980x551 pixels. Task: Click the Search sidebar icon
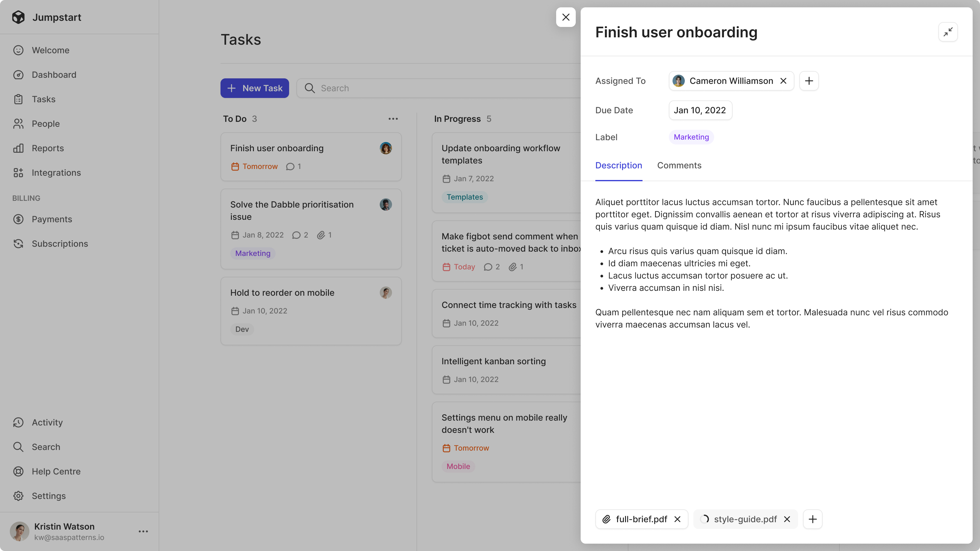(18, 447)
